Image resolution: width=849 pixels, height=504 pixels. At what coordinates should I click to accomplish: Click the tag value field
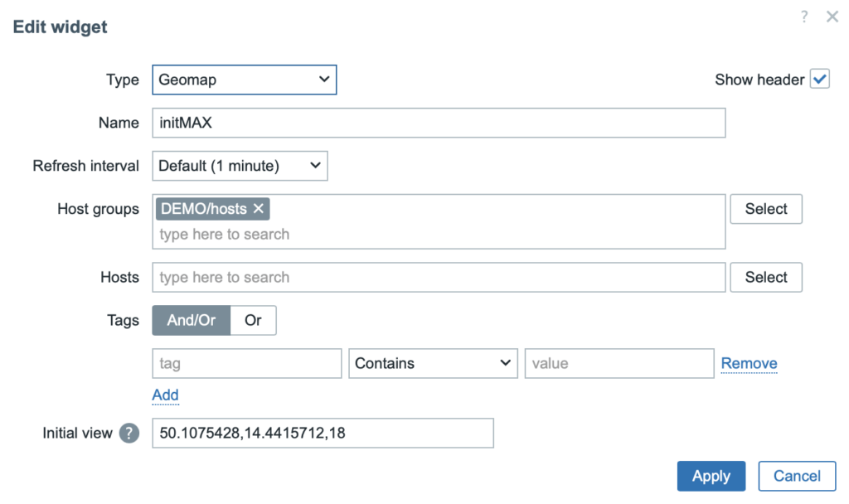(619, 363)
